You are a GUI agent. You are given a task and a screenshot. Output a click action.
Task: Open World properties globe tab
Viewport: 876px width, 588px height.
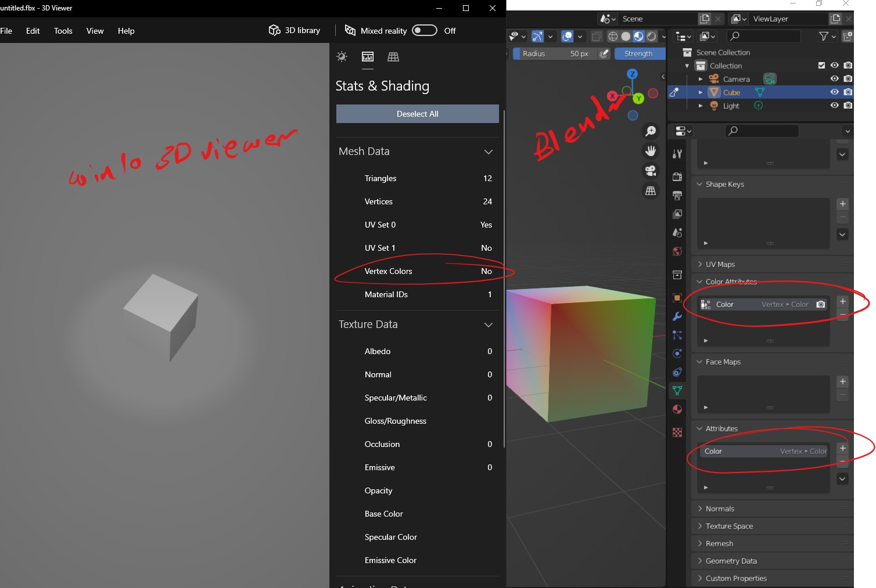pos(677,251)
